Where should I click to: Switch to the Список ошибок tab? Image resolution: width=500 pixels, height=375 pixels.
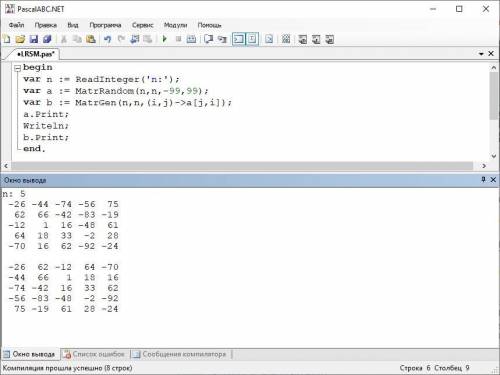pyautogui.click(x=95, y=354)
